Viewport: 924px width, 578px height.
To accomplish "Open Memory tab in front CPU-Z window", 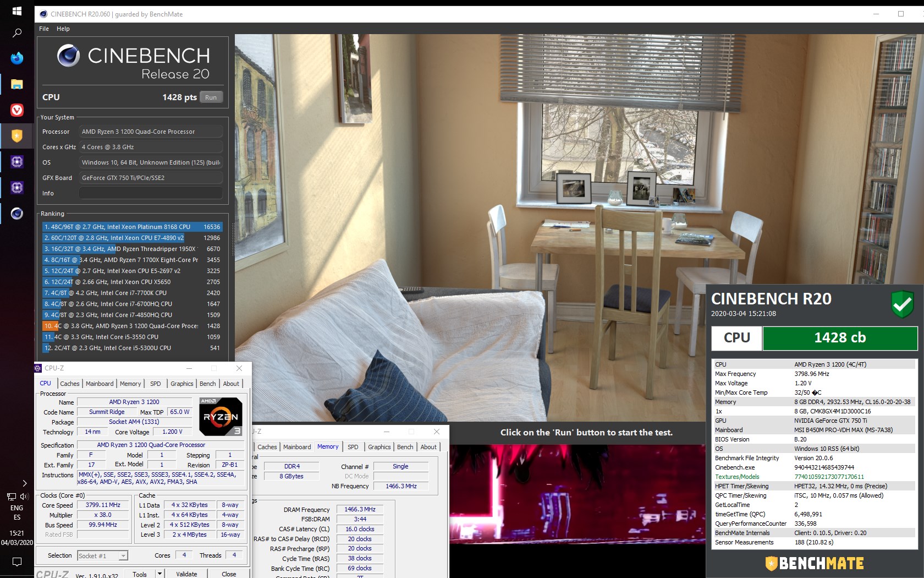I will pos(130,384).
